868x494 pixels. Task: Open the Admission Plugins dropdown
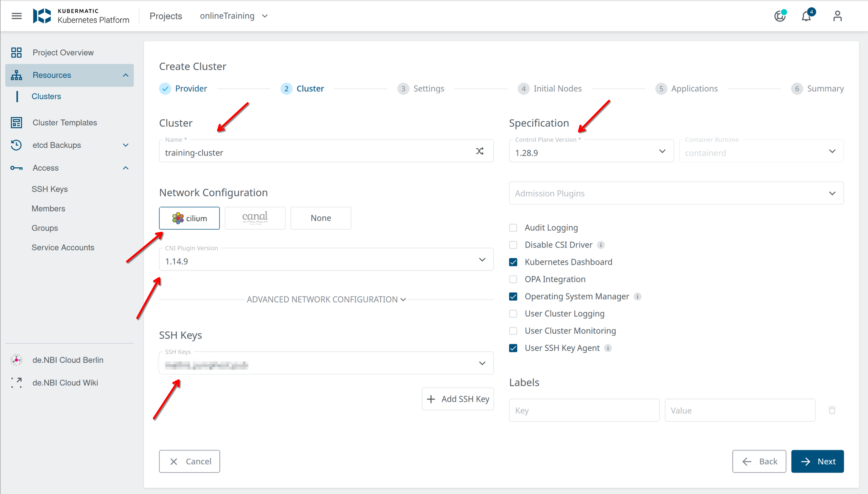(x=676, y=193)
